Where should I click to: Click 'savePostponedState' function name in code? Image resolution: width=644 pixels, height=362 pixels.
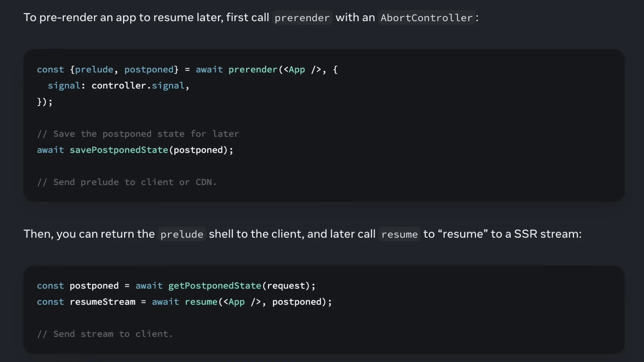coord(119,150)
